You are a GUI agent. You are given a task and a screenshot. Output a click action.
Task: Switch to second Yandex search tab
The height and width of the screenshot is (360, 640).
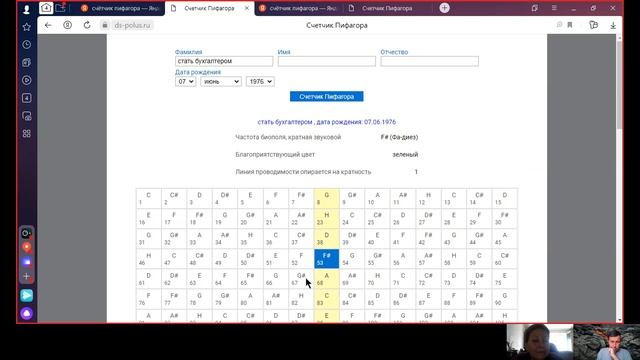click(x=298, y=8)
